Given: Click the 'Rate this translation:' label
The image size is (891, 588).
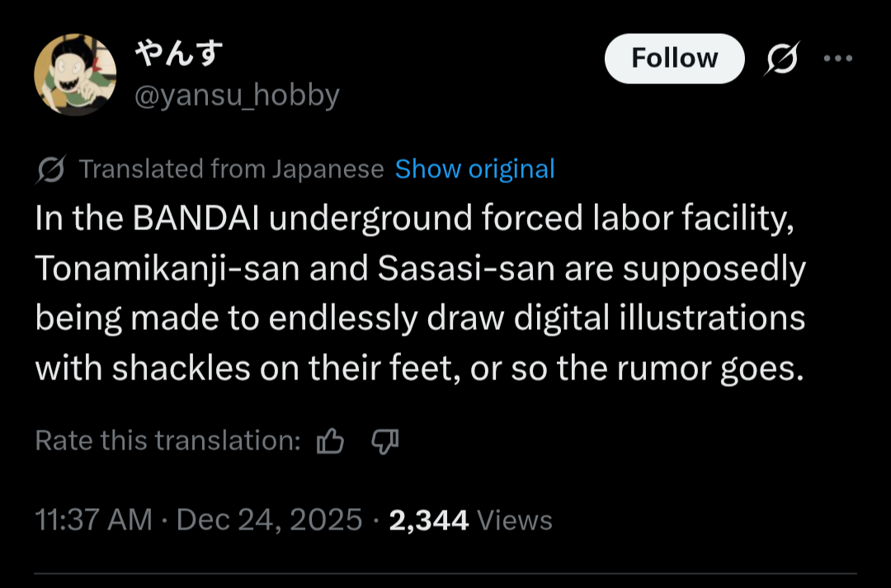Looking at the screenshot, I should coord(167,441).
